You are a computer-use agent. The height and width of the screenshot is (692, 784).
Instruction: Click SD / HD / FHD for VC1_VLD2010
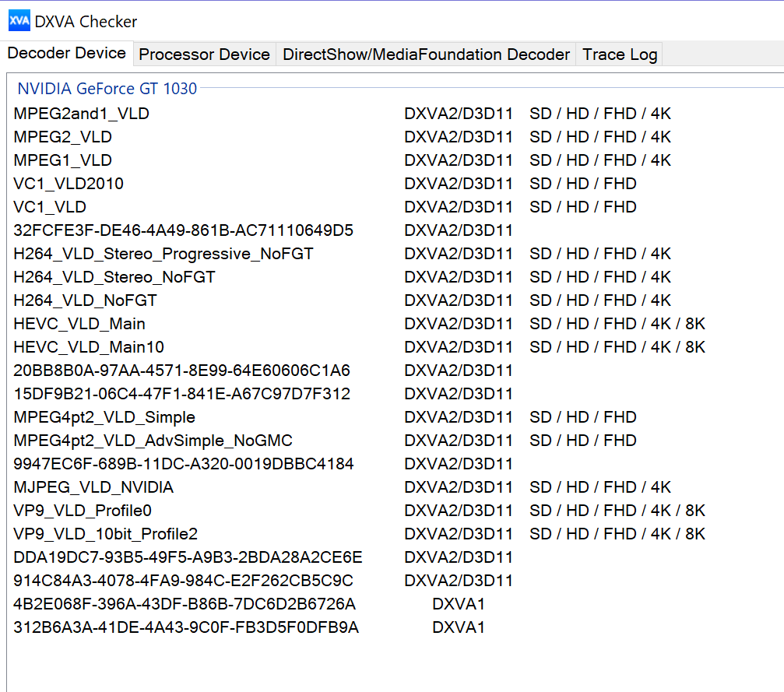click(x=583, y=184)
